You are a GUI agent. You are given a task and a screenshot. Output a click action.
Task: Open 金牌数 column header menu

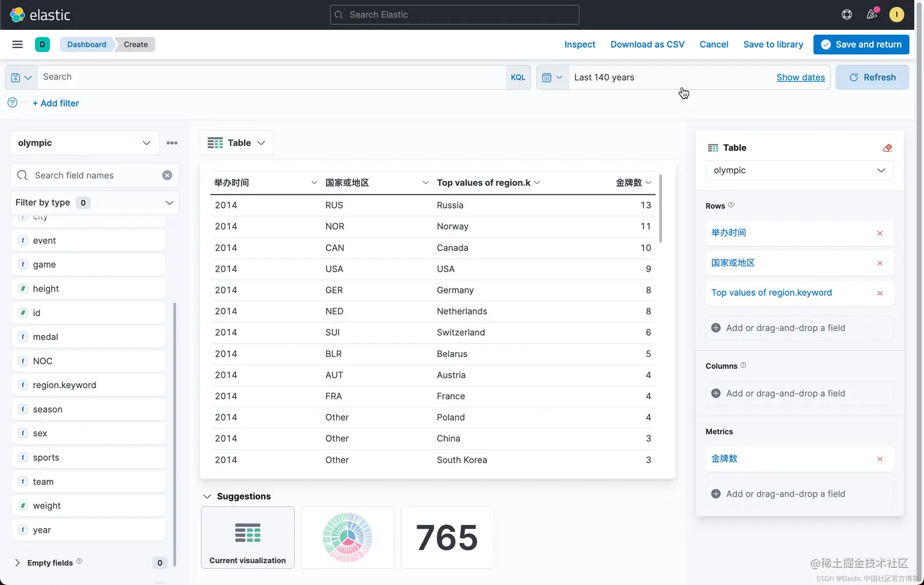click(648, 183)
